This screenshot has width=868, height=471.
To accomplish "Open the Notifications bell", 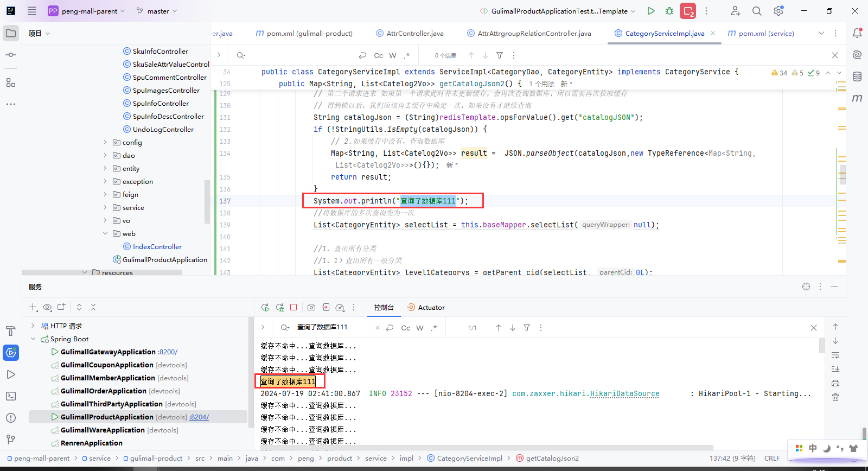I will coord(857,33).
